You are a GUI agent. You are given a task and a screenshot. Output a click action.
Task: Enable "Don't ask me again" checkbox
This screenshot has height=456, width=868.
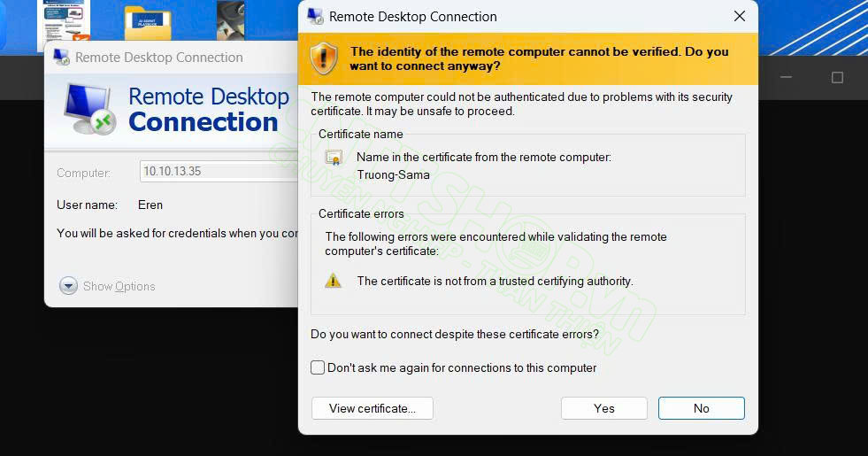[x=318, y=367]
